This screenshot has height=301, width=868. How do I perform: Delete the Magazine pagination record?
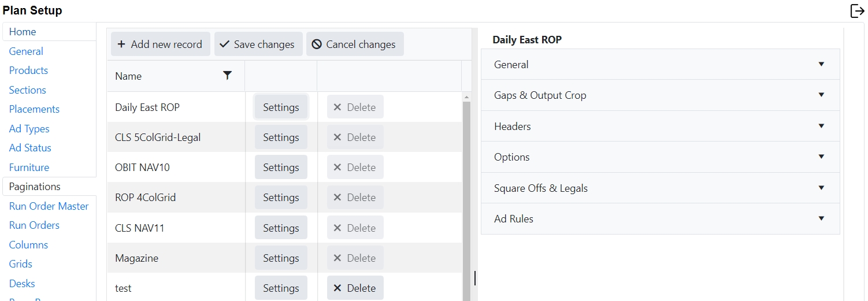click(355, 258)
